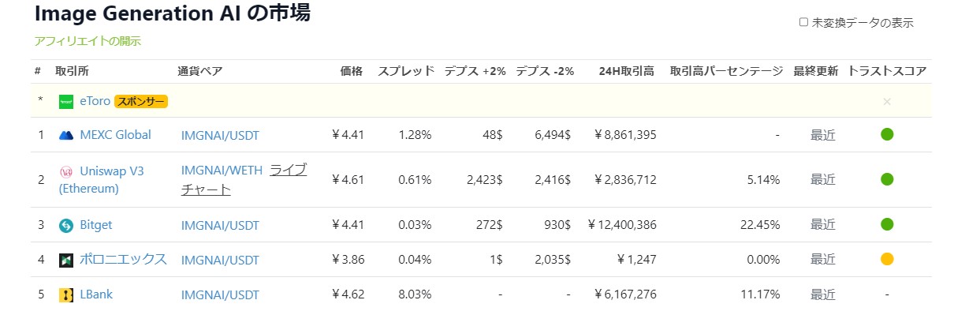Open LBank IMGNAI/USDT pair link
The image size is (980, 330).
(220, 295)
